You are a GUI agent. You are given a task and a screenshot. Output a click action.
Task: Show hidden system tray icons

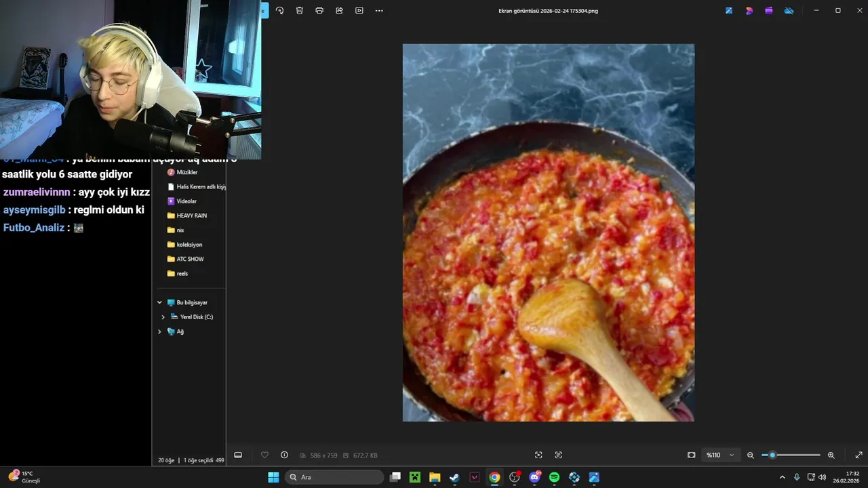[x=782, y=477]
